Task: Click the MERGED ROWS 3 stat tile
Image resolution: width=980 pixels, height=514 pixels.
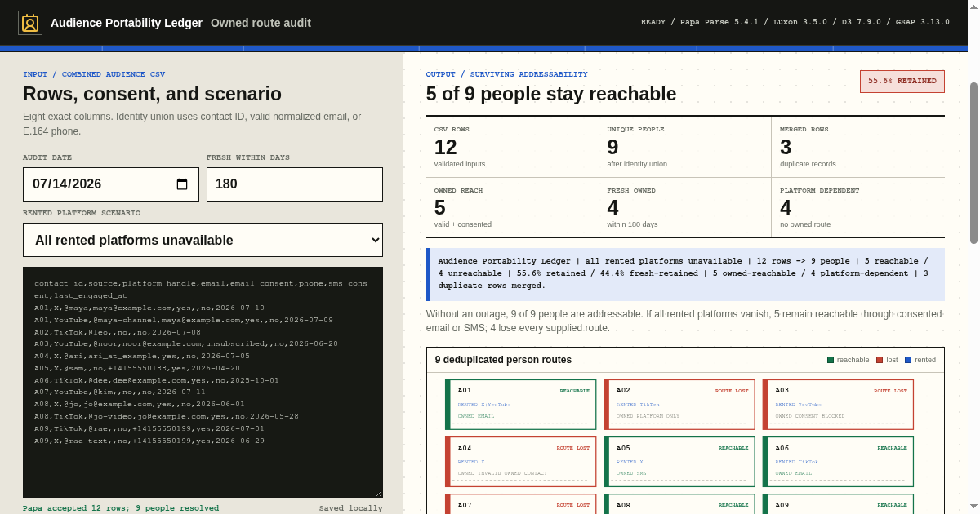Action: tap(858, 147)
